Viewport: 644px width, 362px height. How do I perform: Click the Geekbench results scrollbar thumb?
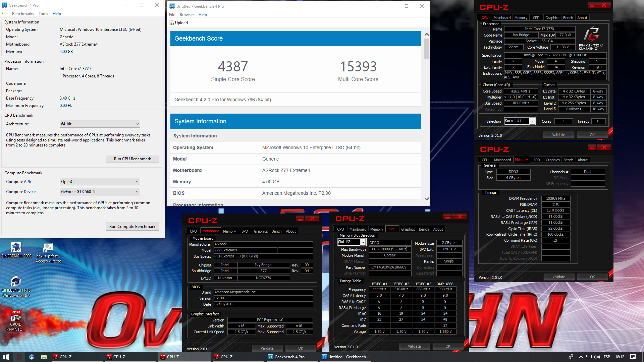tap(427, 49)
